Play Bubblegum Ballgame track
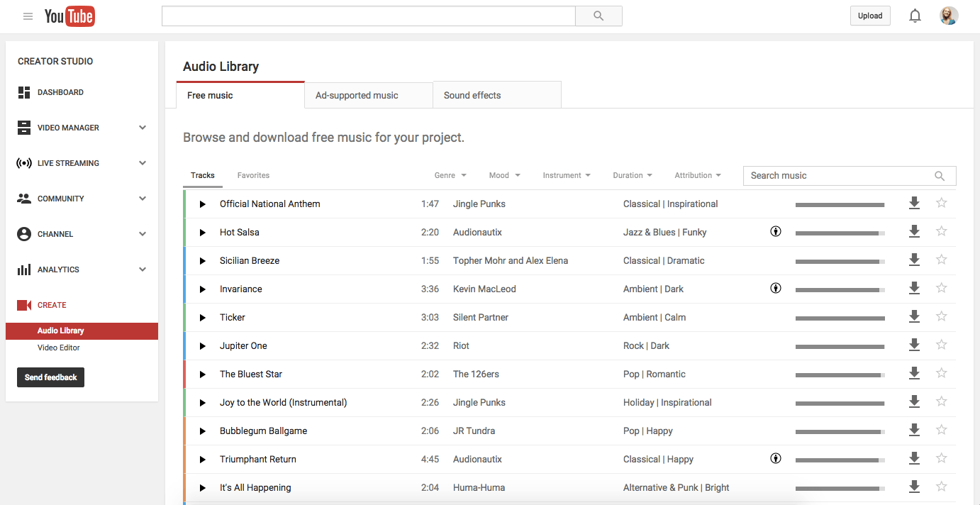 pyautogui.click(x=202, y=431)
